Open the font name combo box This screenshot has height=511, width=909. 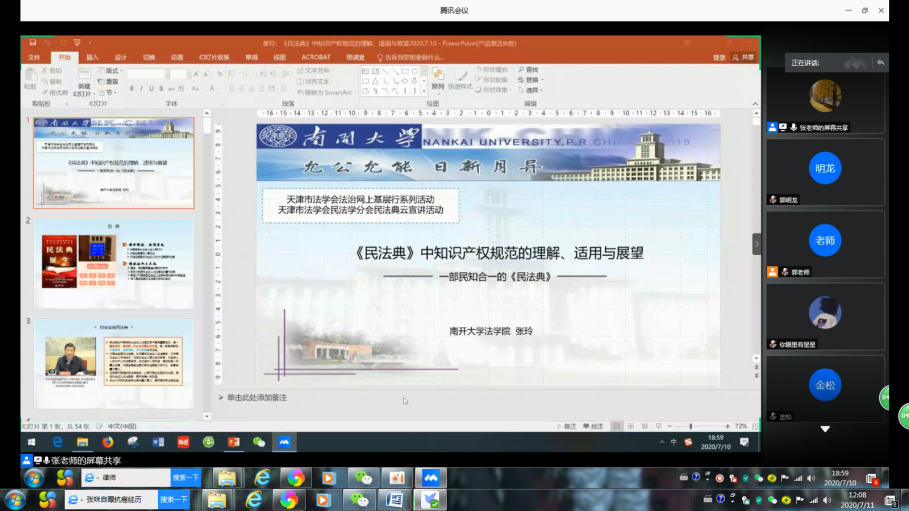coord(148,74)
